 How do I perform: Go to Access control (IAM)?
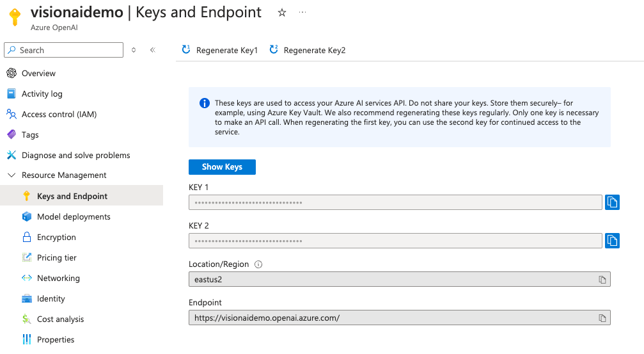[x=59, y=115]
